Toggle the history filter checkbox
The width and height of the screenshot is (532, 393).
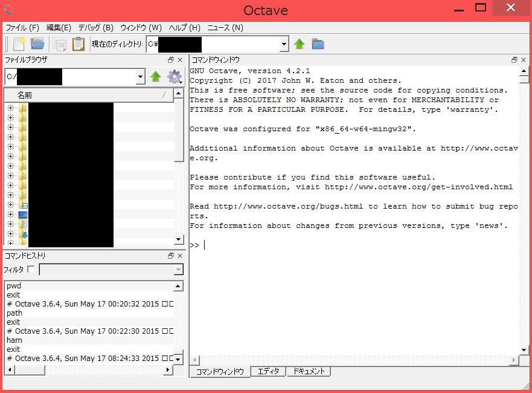(x=31, y=270)
